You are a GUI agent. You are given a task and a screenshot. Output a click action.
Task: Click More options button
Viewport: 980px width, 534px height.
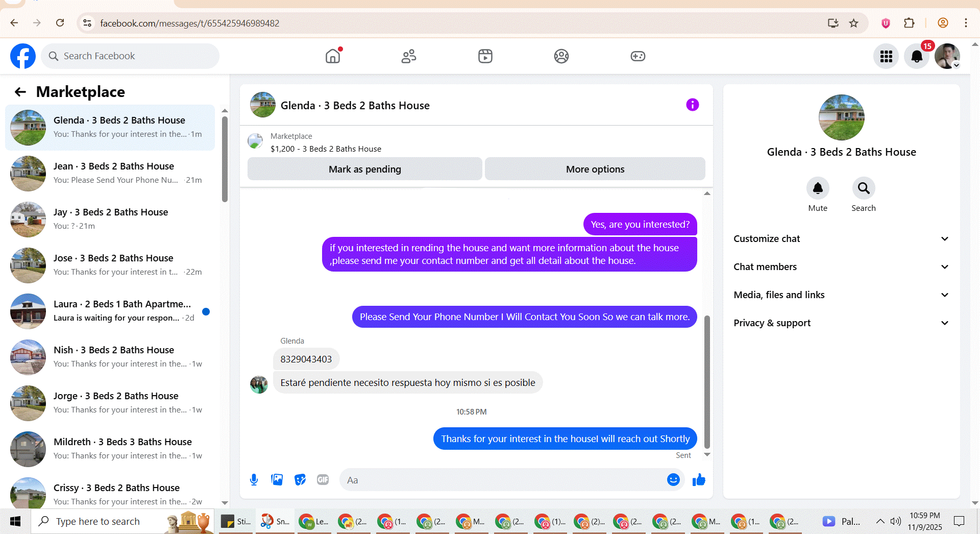tap(595, 169)
